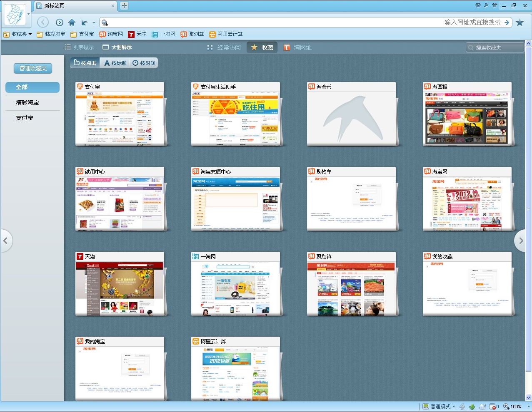
Task: Open the 一淘网 favorite thumbnail
Action: tap(236, 284)
